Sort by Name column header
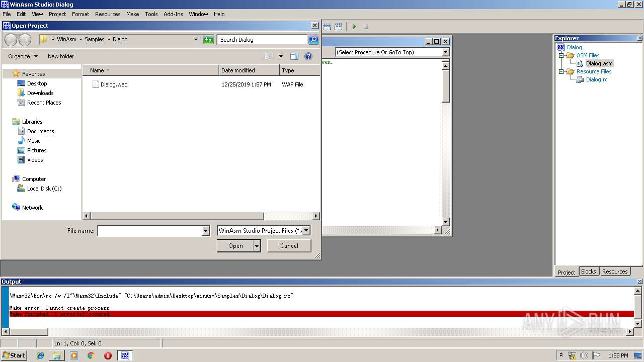This screenshot has width=644, height=362. click(151, 70)
